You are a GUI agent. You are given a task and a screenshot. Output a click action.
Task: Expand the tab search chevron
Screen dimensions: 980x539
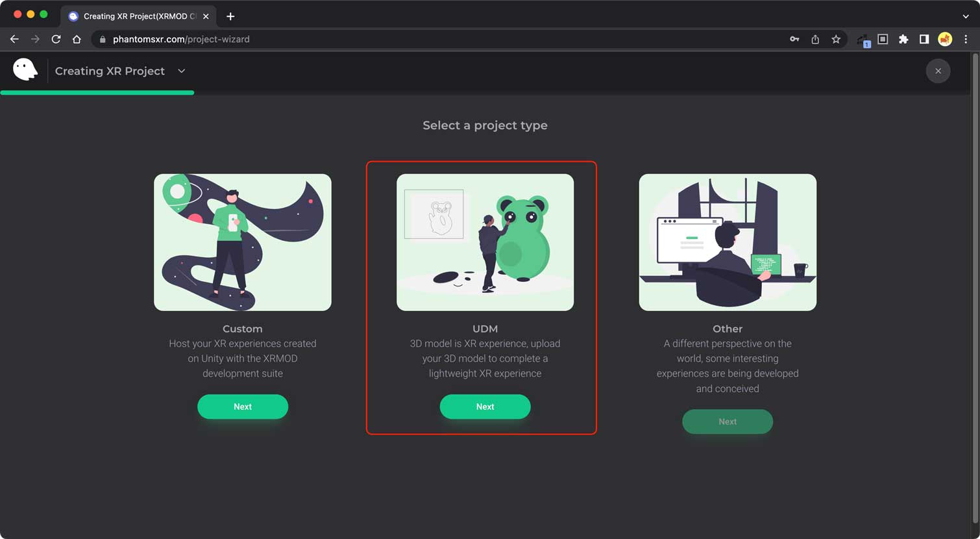click(966, 16)
